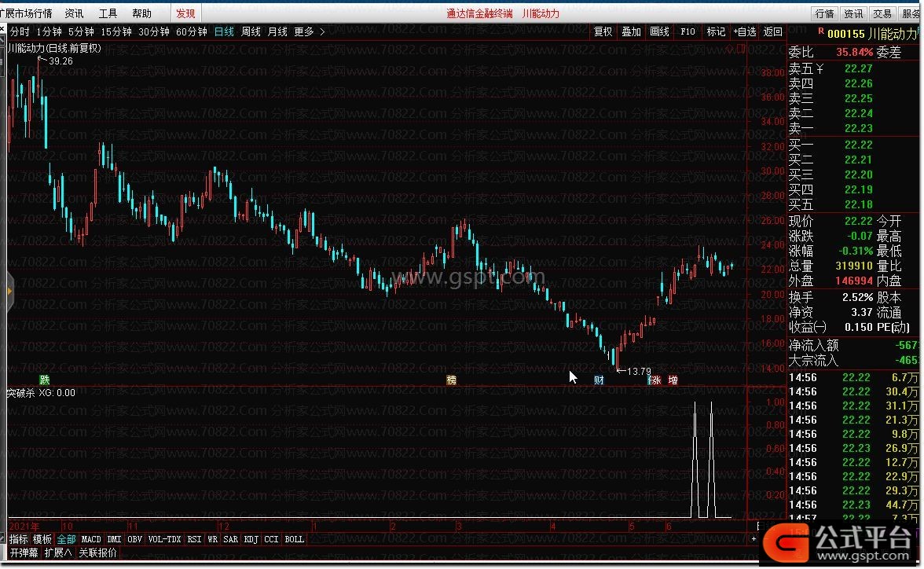Screen dimensions: 924x569
Task: Click the 委比 value 35.84%
Action: [855, 53]
